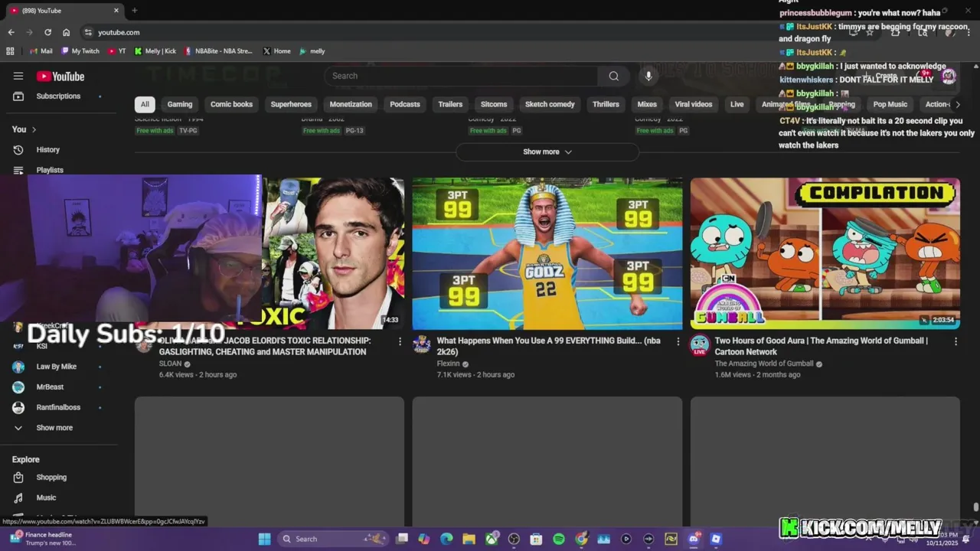Open Law By Mike subscription
The image size is (980, 551).
point(58,367)
